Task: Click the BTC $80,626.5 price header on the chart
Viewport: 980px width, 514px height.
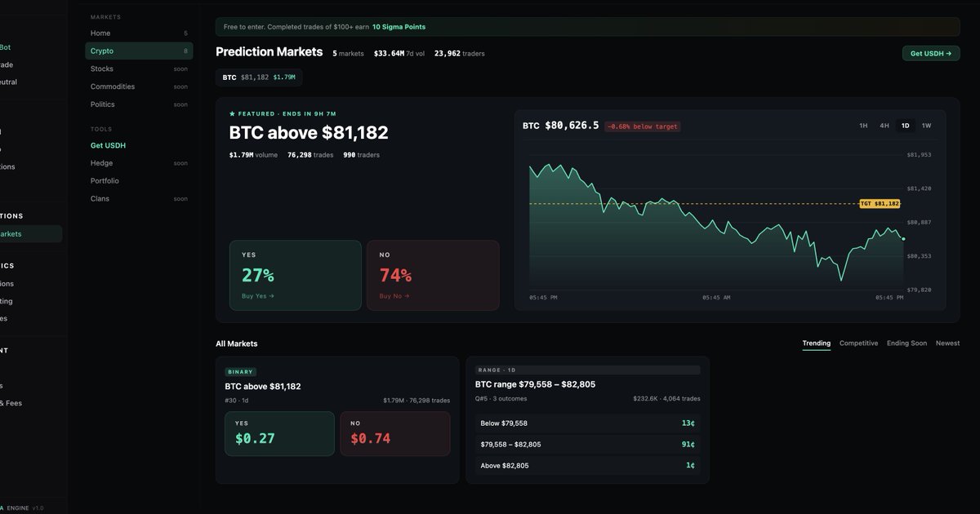Action: tap(560, 126)
